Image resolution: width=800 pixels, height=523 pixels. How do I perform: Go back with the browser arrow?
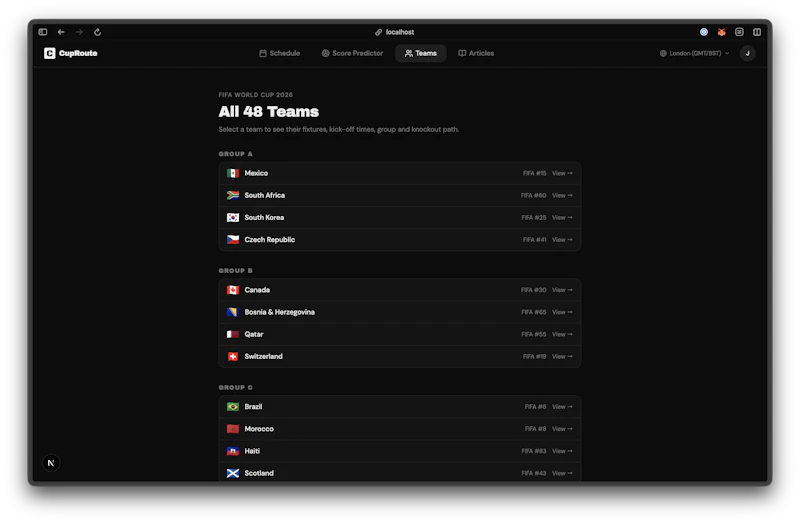coord(61,32)
